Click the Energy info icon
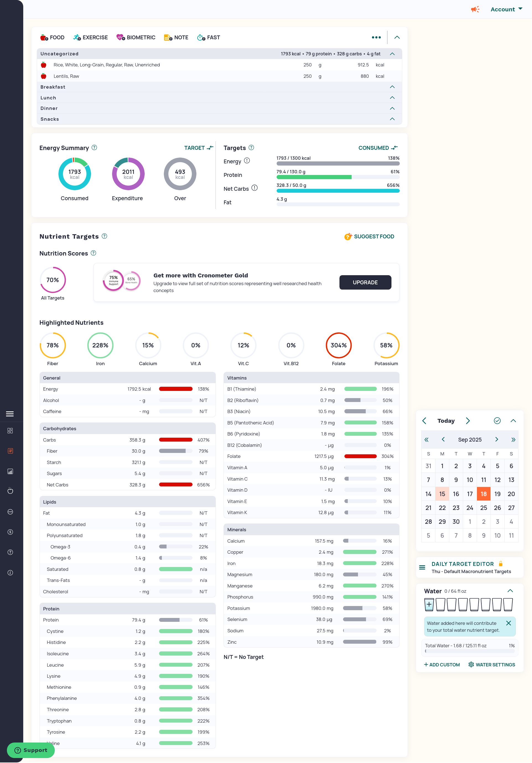532x763 pixels. tap(247, 161)
